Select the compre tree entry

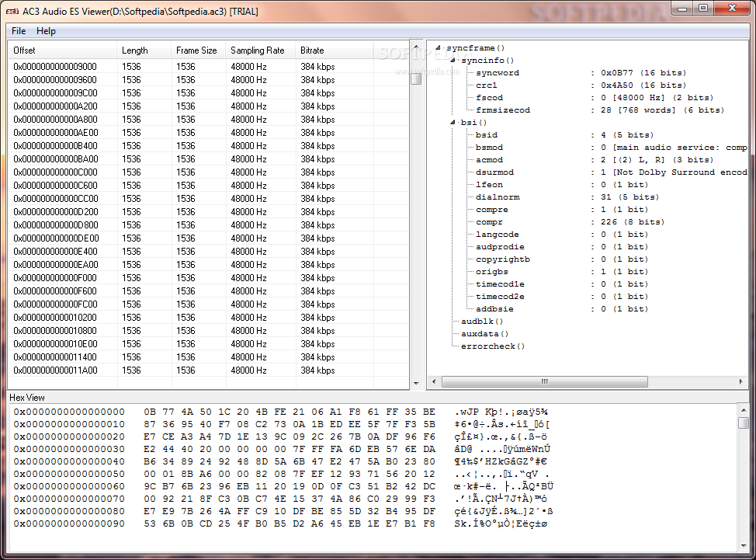562,210
